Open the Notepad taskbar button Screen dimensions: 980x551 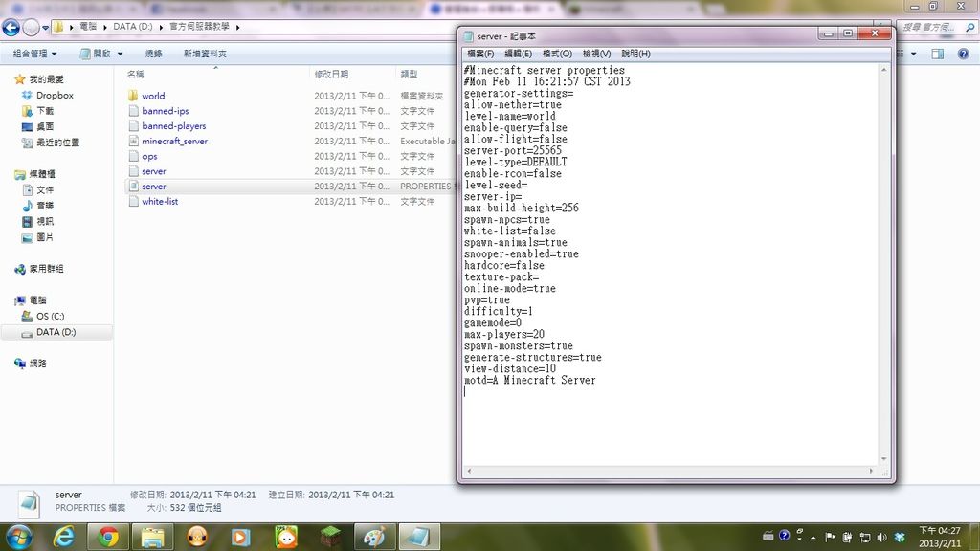coord(419,537)
